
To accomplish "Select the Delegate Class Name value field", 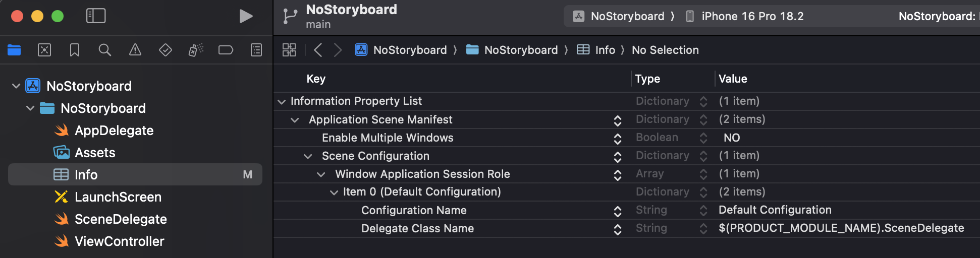I will tap(841, 228).
